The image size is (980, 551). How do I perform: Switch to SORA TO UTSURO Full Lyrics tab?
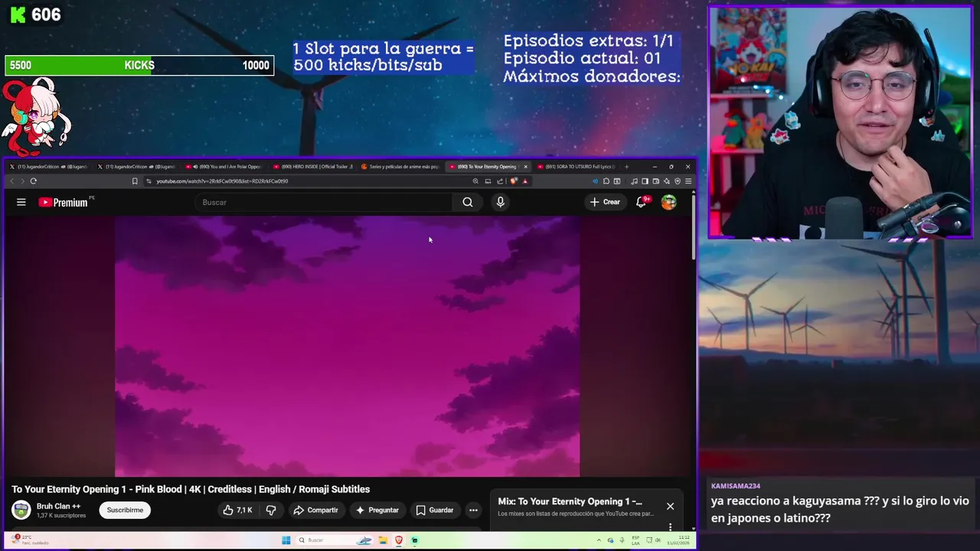pos(577,166)
